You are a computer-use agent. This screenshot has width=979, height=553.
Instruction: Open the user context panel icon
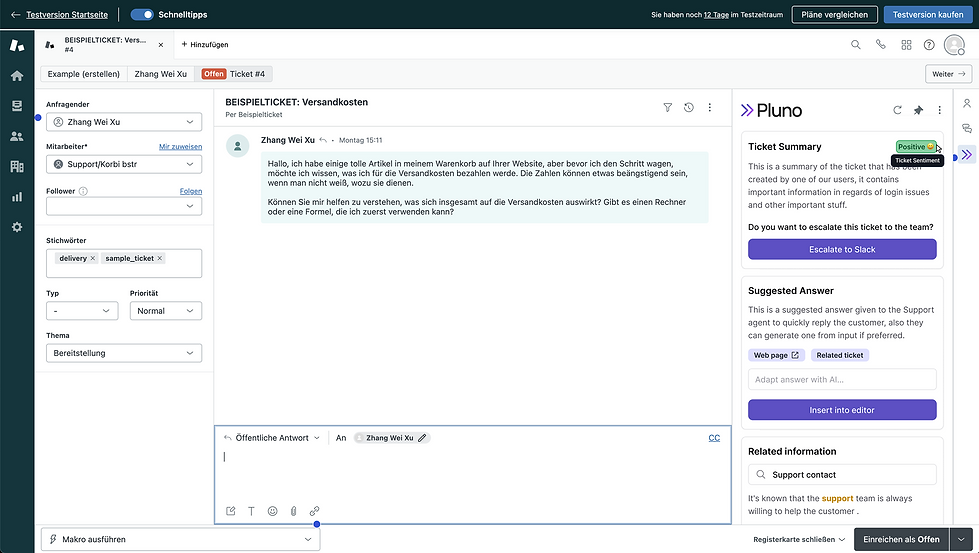(967, 103)
